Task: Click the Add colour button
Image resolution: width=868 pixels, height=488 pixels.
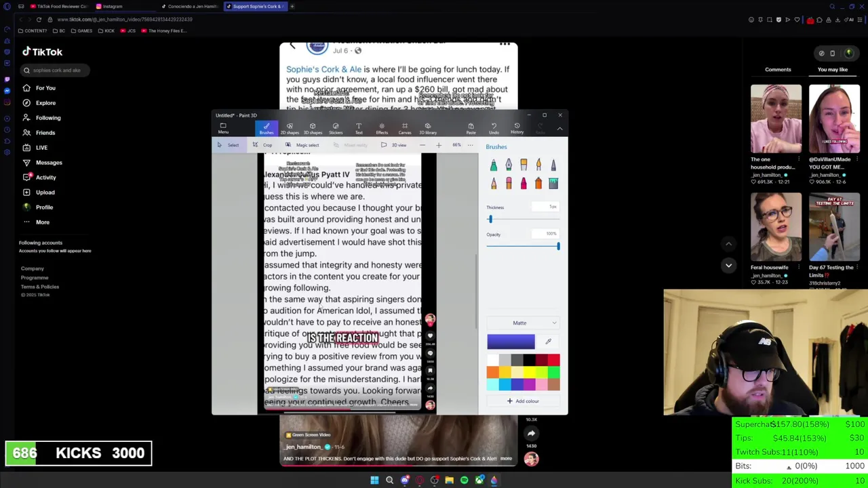Action: (x=523, y=401)
